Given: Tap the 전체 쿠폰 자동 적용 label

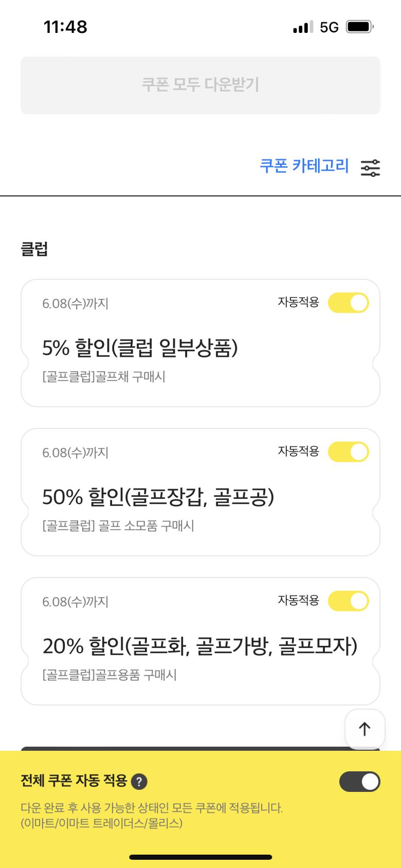Looking at the screenshot, I should click(x=74, y=781).
